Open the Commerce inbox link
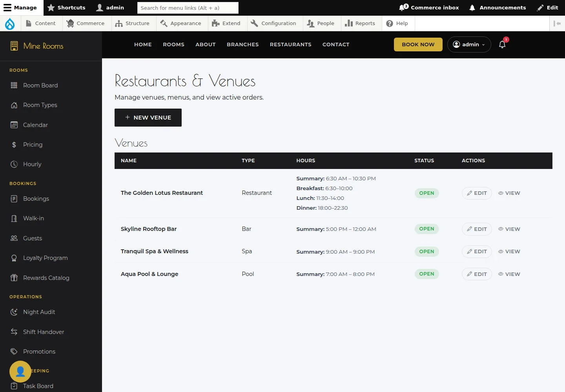The image size is (565, 392). coord(429,7)
